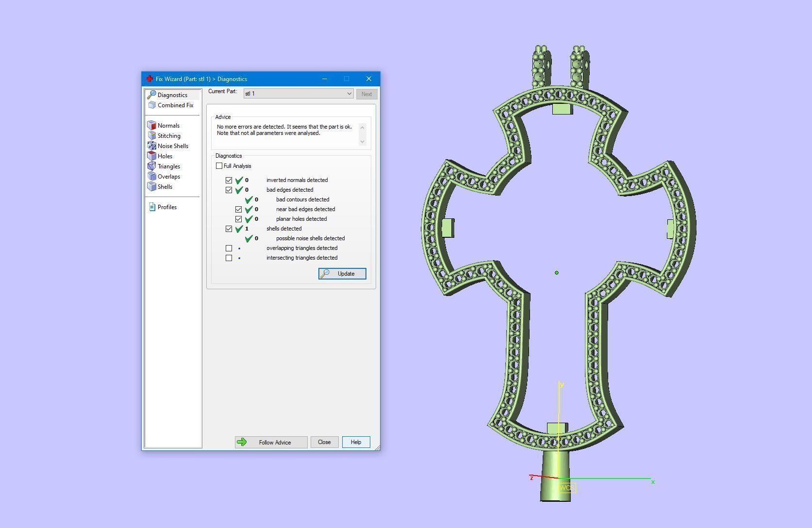This screenshot has height=528, width=812.
Task: Click the magnifier icon on Update button
Action: pos(325,274)
